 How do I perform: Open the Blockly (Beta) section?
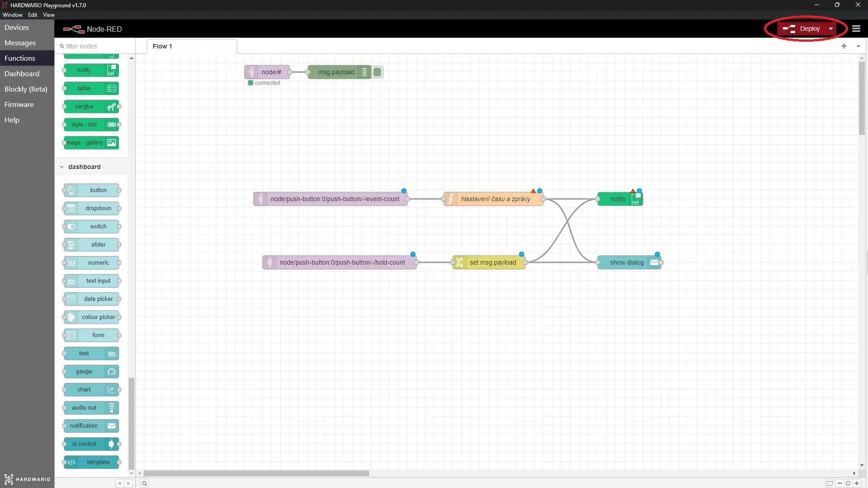point(27,89)
